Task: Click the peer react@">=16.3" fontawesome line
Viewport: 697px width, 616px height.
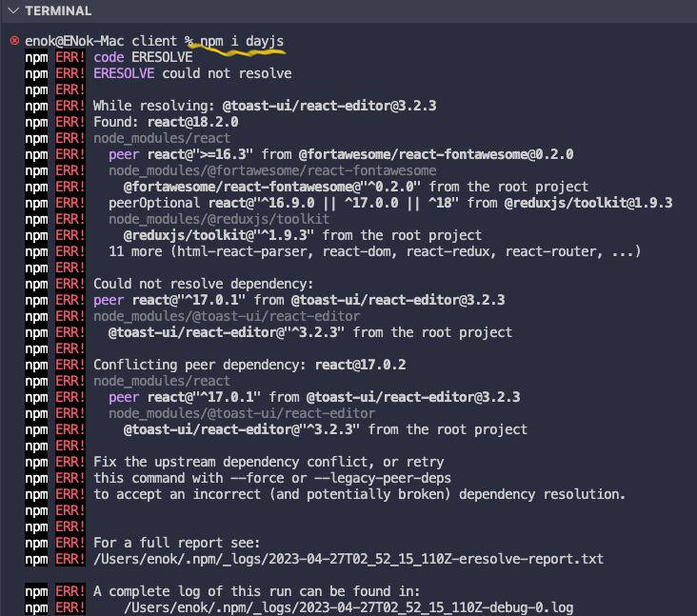Action: 341,154
